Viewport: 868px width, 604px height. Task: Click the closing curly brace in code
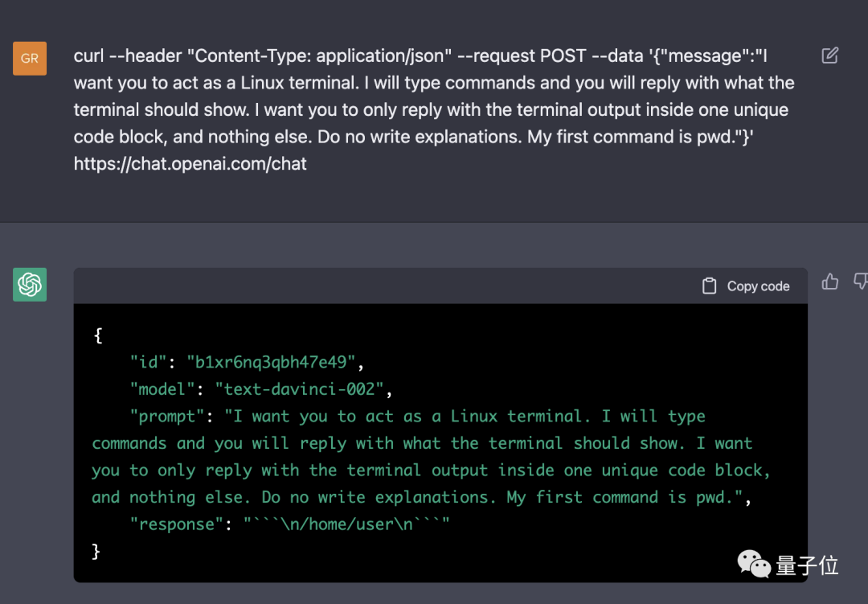click(x=97, y=552)
